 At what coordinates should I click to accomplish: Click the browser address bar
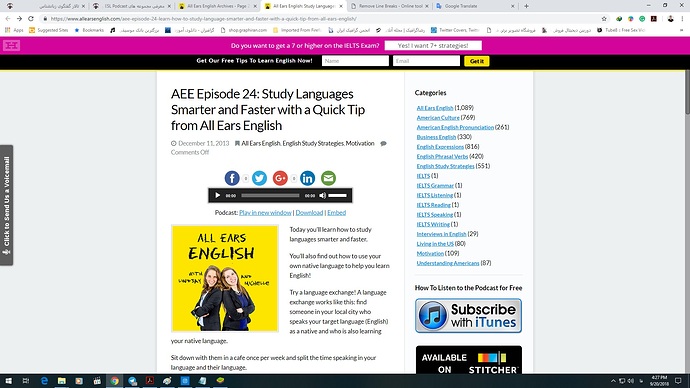(321, 19)
